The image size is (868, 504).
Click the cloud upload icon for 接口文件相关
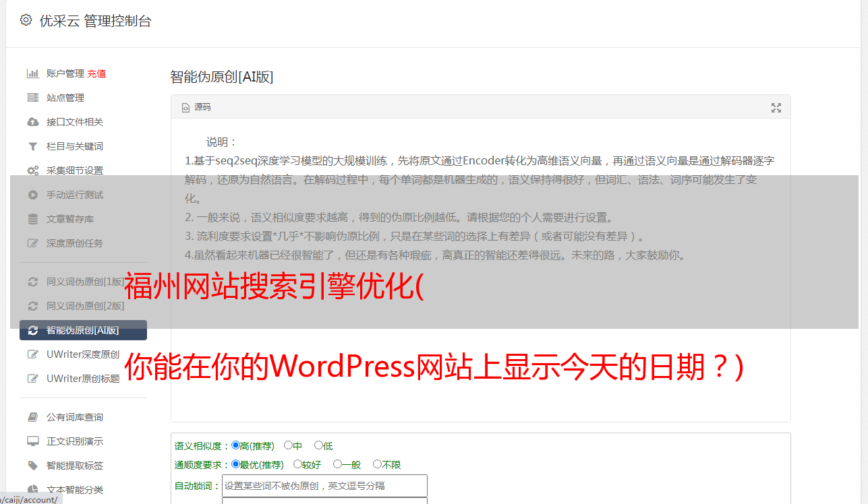pyautogui.click(x=32, y=122)
